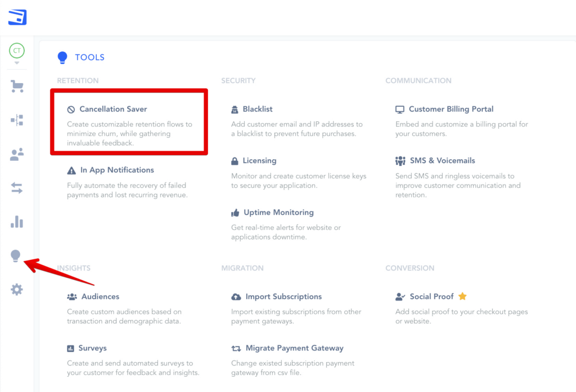
Task: Open the Licensing tool
Action: tap(259, 161)
